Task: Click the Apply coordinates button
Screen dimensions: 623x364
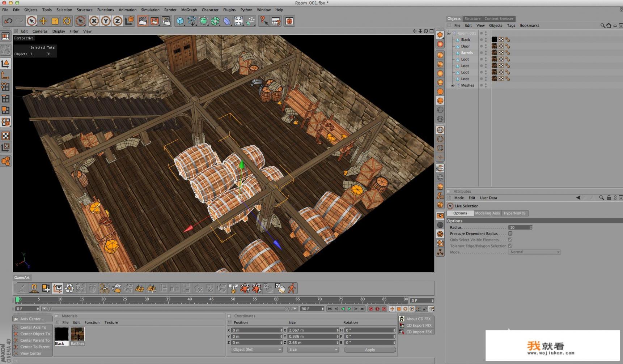Action: pyautogui.click(x=370, y=350)
